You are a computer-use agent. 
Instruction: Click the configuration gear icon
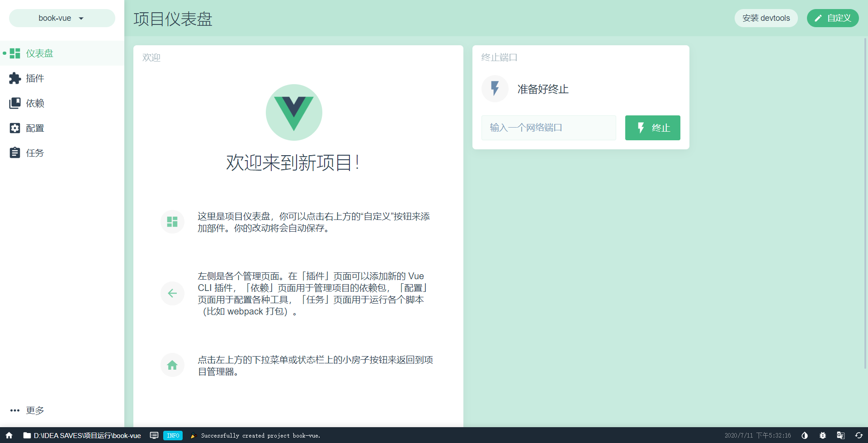tap(15, 128)
